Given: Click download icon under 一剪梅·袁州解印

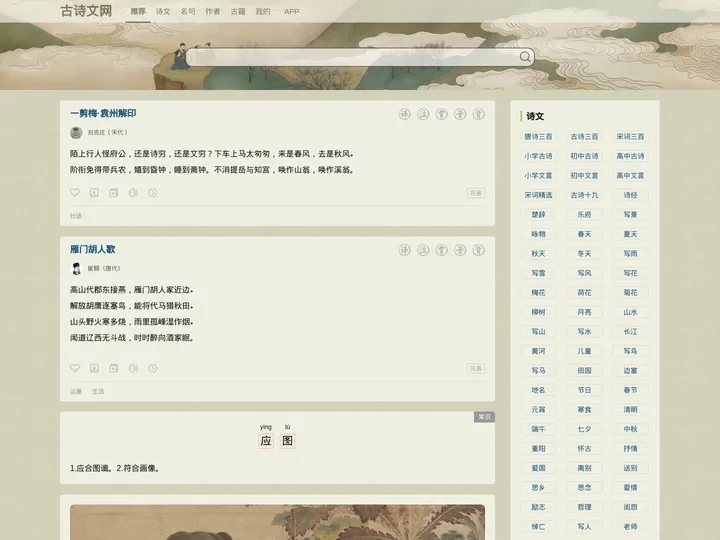Looking at the screenshot, I should point(94,192).
